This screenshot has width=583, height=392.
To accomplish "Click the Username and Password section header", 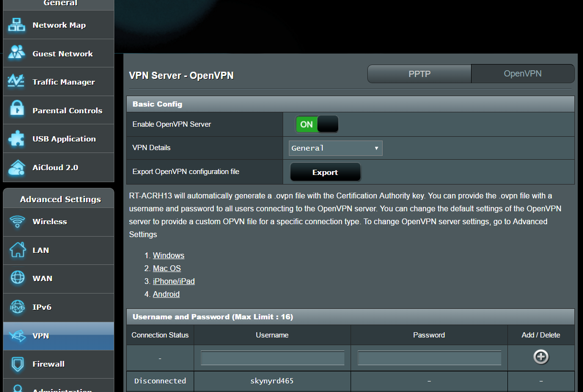I will 351,317.
